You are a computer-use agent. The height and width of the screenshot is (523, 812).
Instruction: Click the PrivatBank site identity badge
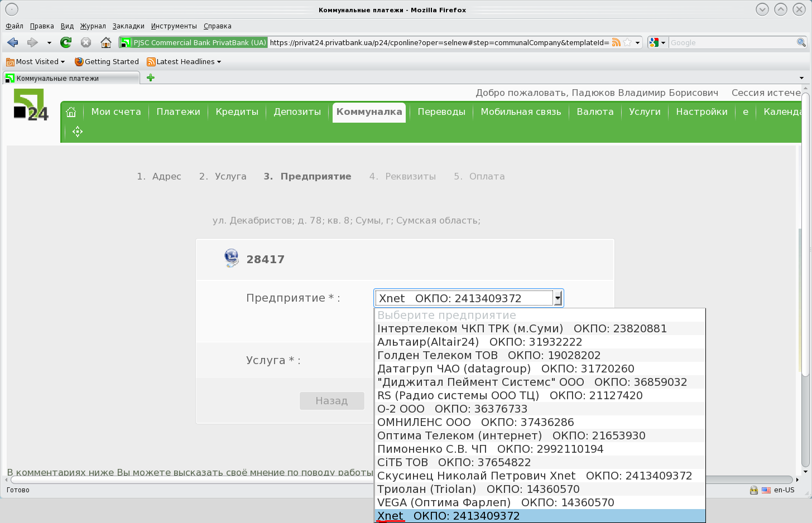(x=194, y=42)
